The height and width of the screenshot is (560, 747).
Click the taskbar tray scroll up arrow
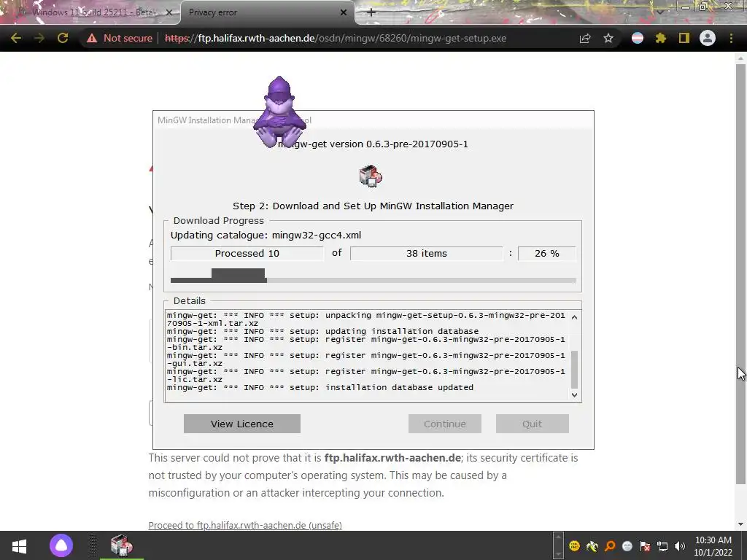coord(558,538)
